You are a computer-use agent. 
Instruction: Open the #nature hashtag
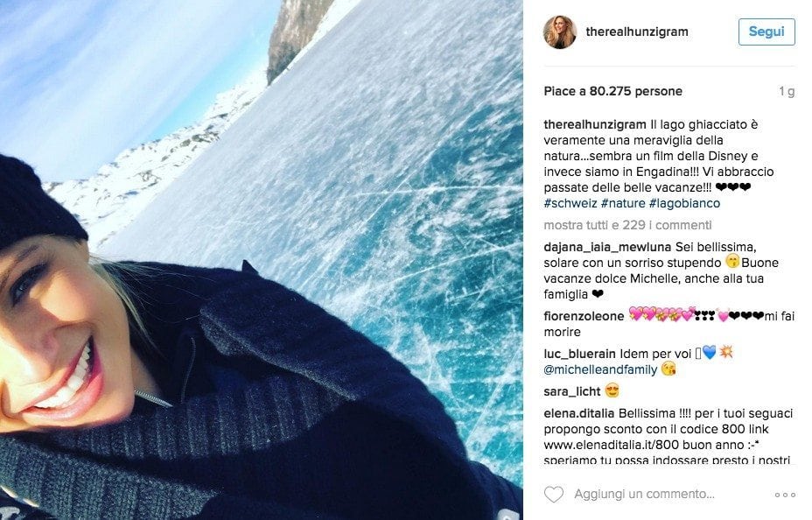(623, 204)
